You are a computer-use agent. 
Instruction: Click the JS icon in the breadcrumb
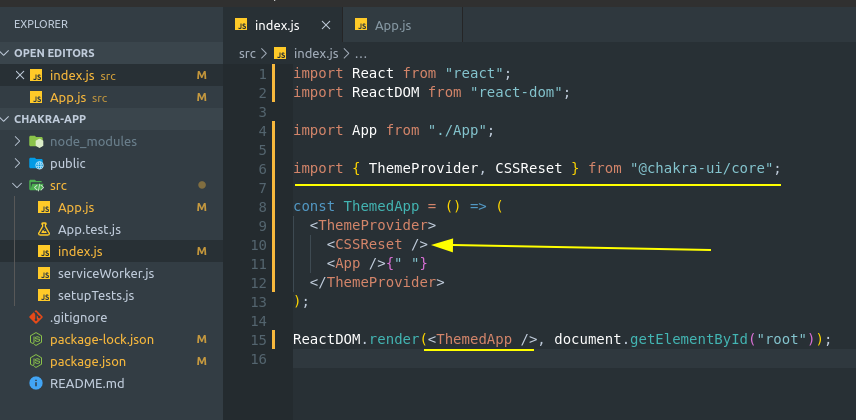coord(281,53)
